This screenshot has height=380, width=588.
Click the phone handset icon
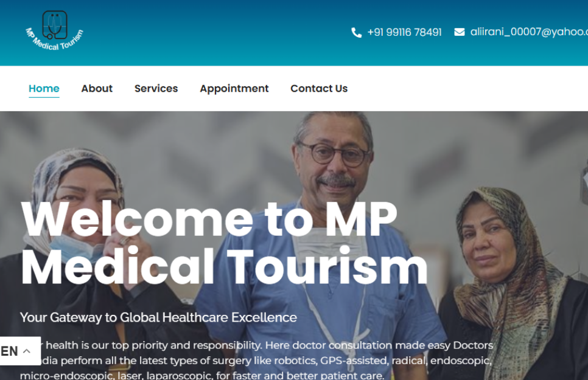[356, 33]
